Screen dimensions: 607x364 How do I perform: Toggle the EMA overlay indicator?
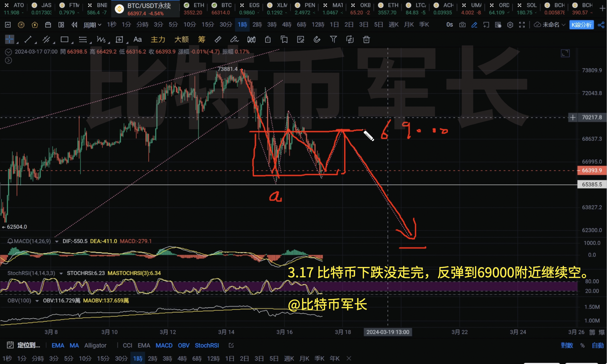(58, 345)
